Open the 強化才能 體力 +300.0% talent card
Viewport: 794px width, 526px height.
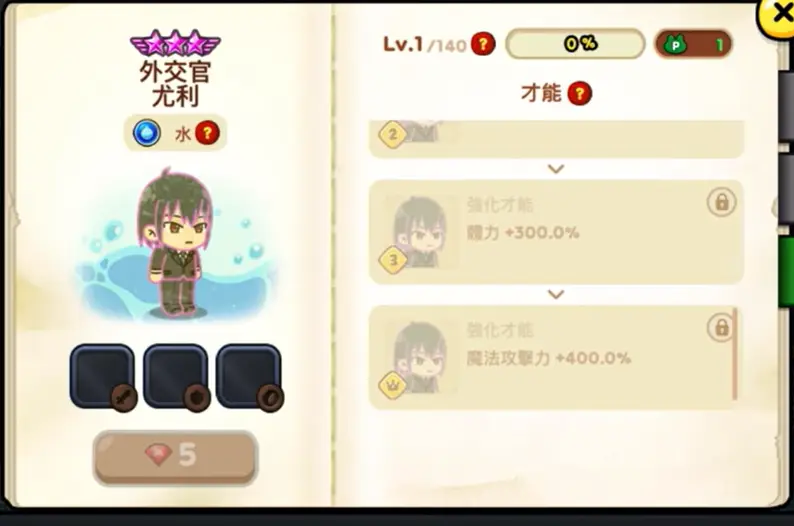[556, 232]
